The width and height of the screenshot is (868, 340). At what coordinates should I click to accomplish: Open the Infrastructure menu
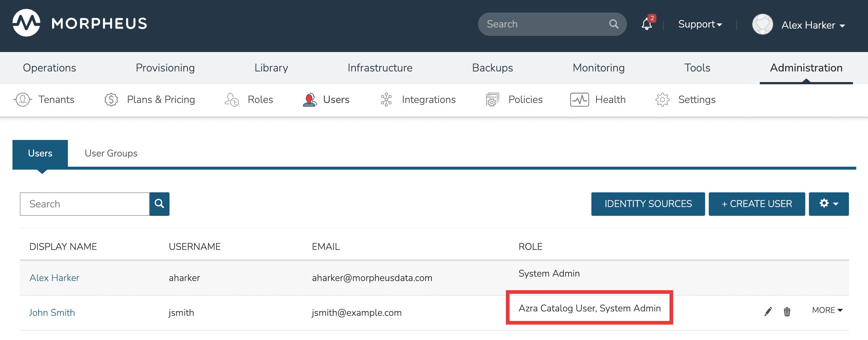coord(380,68)
